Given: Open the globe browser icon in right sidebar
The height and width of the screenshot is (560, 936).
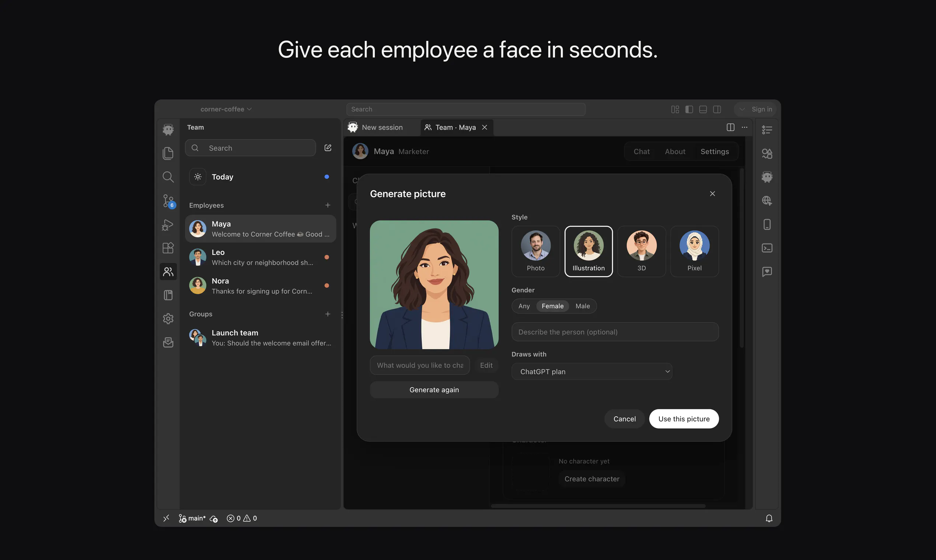Looking at the screenshot, I should coord(767,201).
